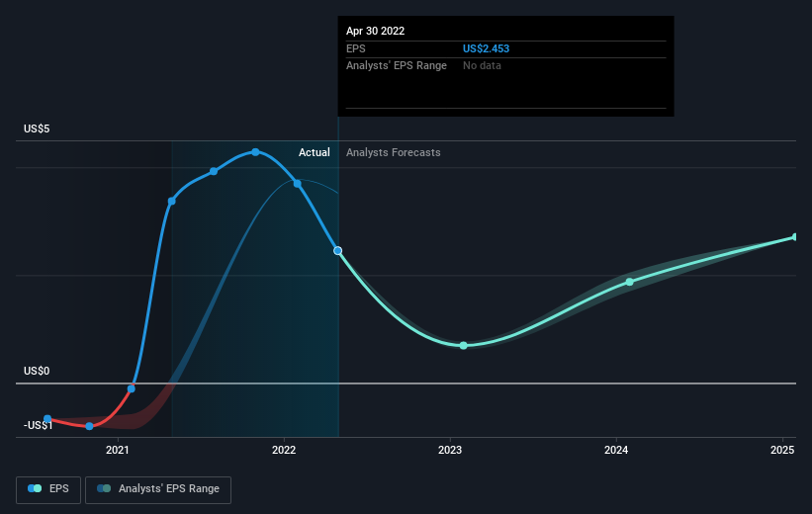Click the first EPS point in mid 2020
812x514 pixels.
47,419
